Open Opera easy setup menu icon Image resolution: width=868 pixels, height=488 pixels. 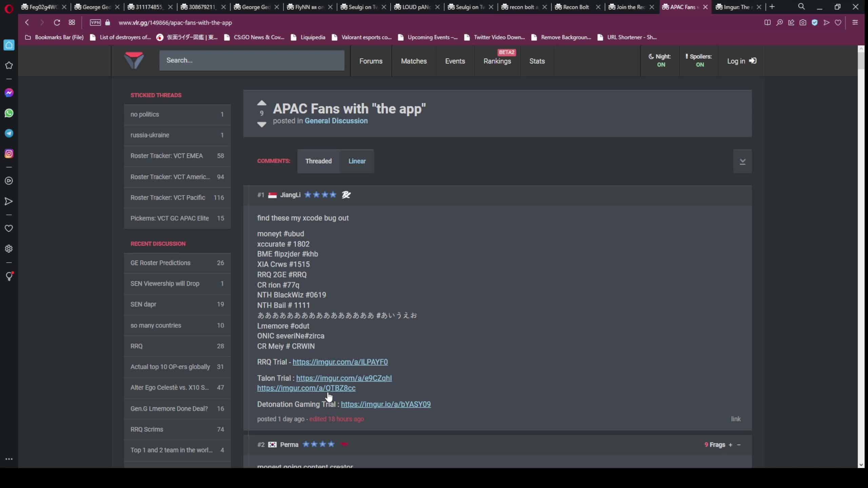(855, 23)
